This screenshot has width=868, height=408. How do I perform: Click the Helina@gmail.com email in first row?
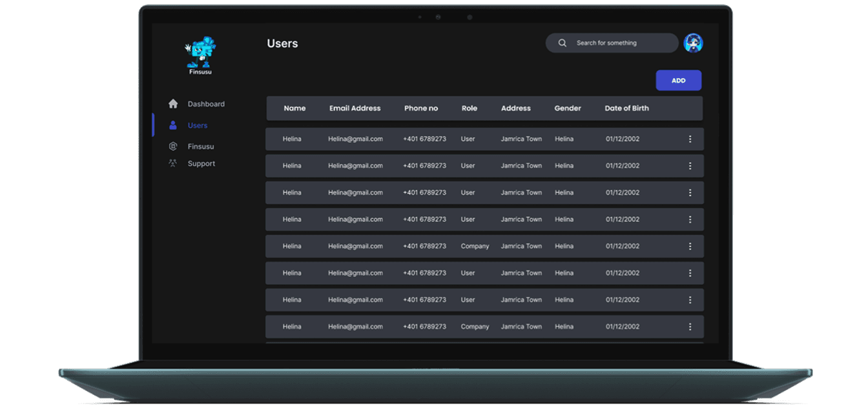tap(355, 139)
